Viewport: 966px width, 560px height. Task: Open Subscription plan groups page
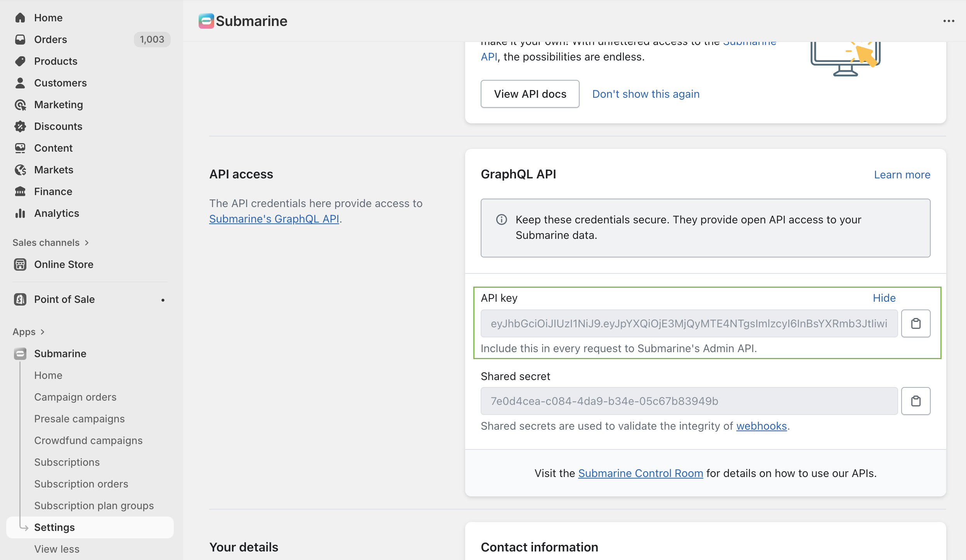pos(94,506)
